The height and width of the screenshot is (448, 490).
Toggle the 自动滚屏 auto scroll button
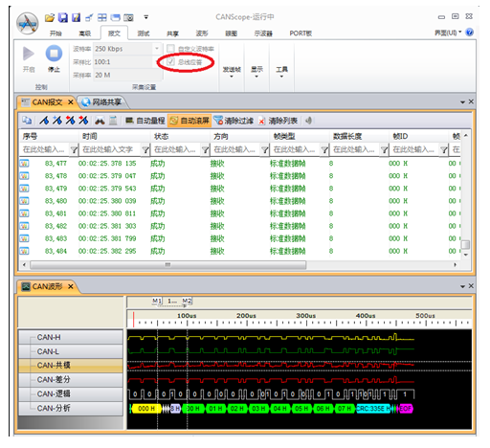[x=189, y=121]
